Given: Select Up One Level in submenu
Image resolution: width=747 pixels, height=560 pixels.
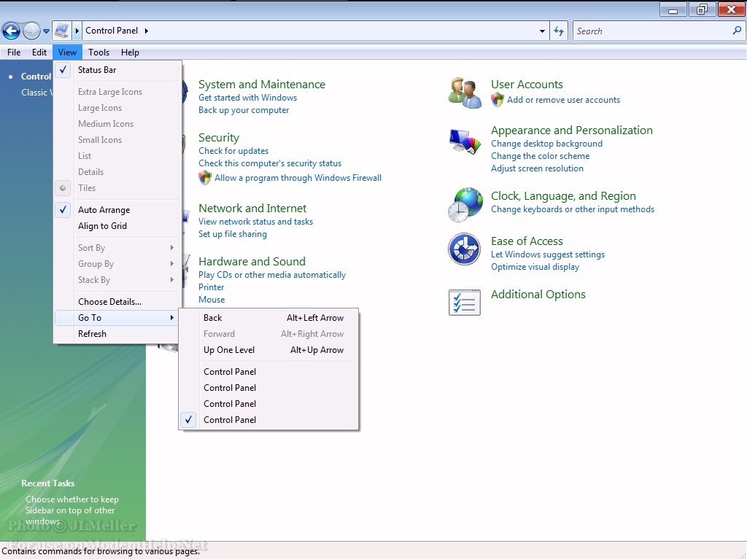Looking at the screenshot, I should [229, 350].
